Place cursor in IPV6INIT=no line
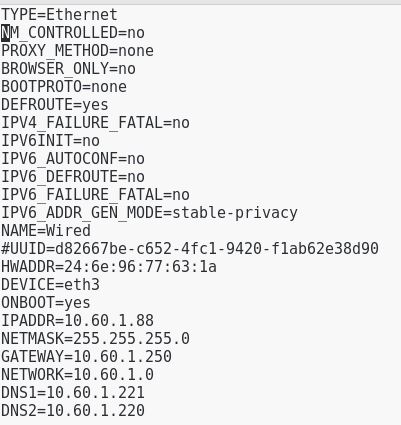Image resolution: width=401 pixels, height=425 pixels. 50,141
